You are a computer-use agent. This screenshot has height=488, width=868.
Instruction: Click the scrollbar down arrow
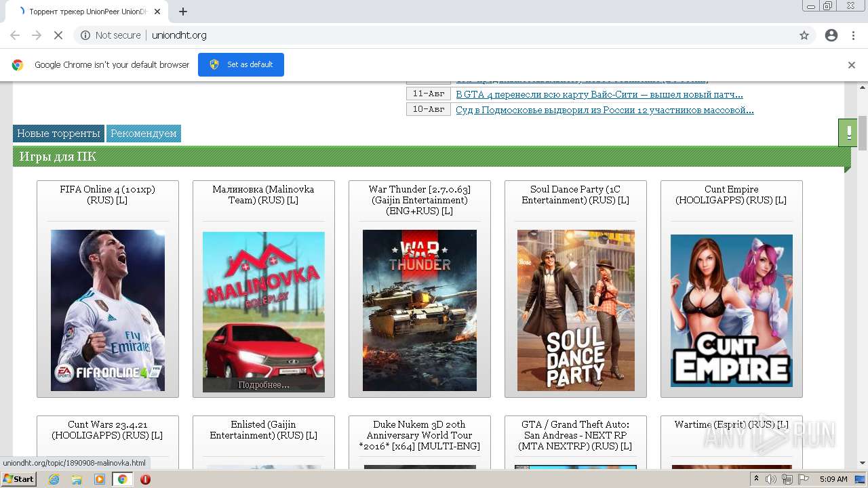tap(862, 463)
